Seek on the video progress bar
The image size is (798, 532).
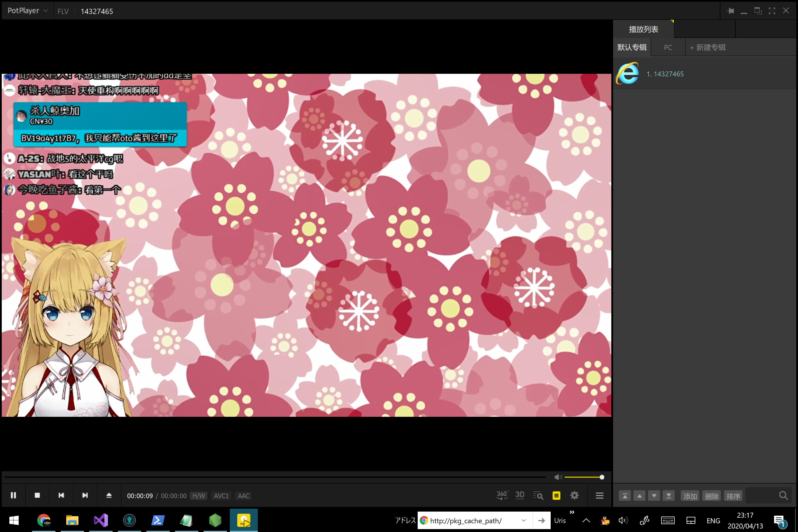coord(275,477)
